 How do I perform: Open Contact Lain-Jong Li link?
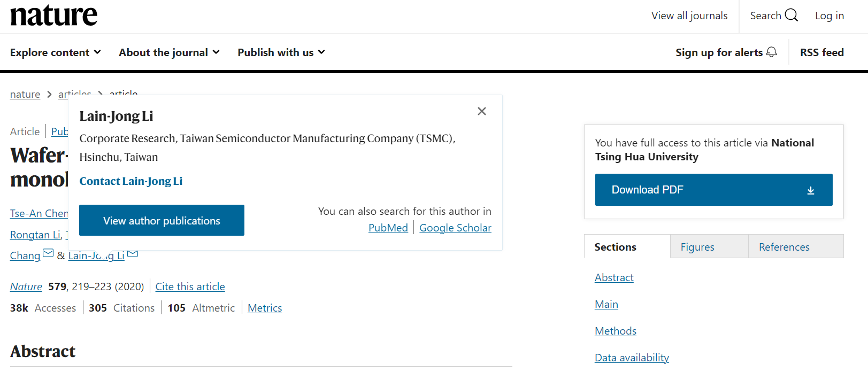131,181
